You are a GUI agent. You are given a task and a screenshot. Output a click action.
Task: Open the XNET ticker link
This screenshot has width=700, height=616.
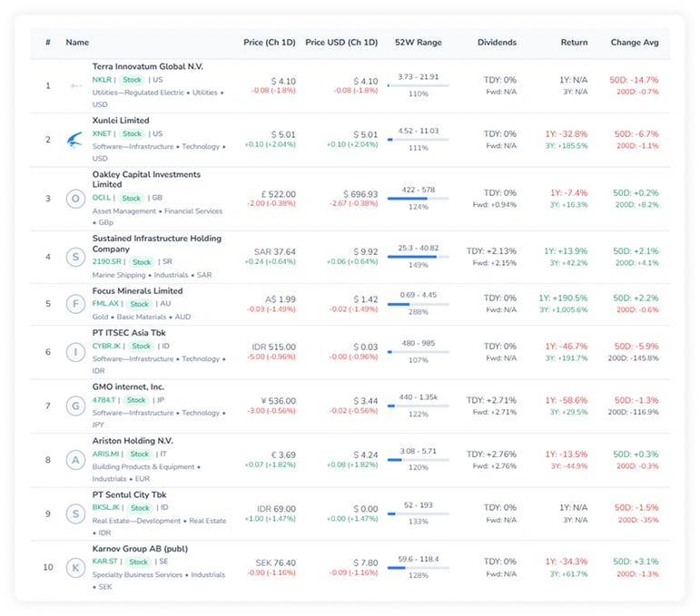click(102, 134)
